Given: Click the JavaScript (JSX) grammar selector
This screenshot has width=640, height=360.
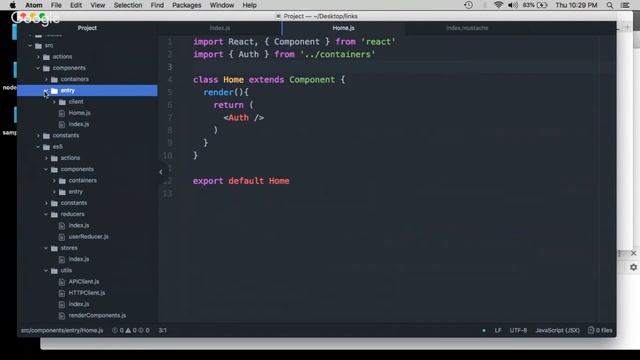Looking at the screenshot, I should [x=557, y=330].
